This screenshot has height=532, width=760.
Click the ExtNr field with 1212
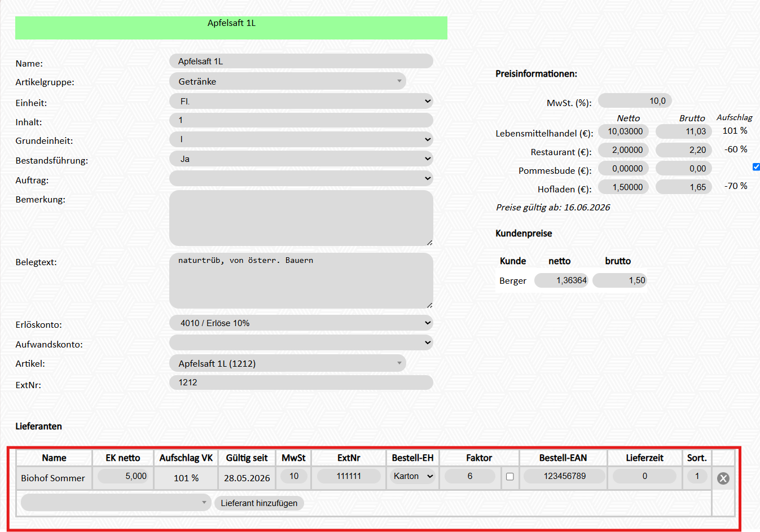tap(301, 382)
